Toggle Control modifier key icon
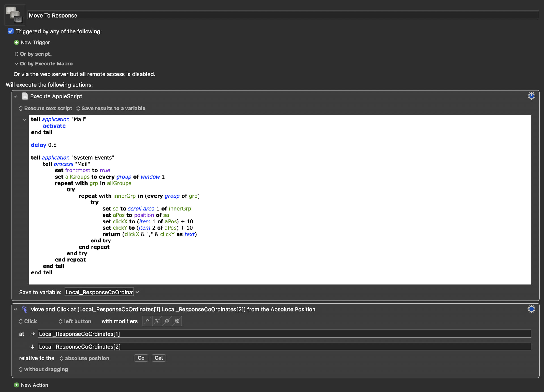The image size is (544, 392). tap(147, 321)
